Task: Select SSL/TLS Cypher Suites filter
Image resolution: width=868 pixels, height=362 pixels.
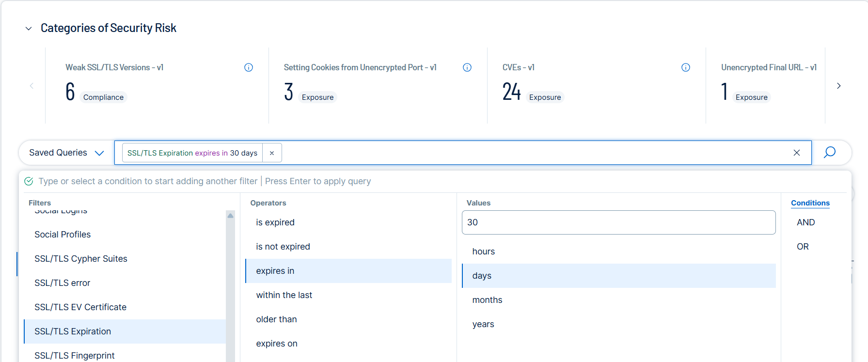Action: point(81,259)
